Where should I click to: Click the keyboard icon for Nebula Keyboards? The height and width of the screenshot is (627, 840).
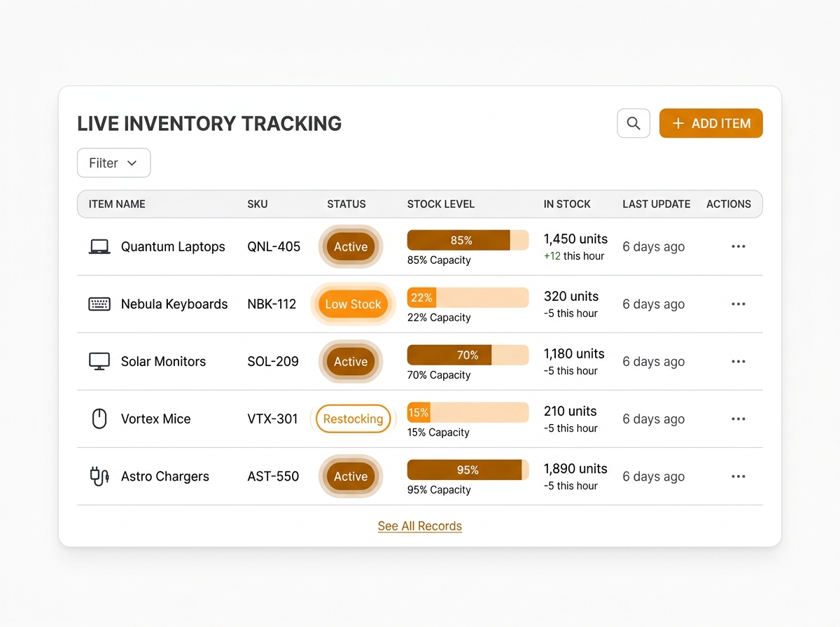click(x=99, y=304)
